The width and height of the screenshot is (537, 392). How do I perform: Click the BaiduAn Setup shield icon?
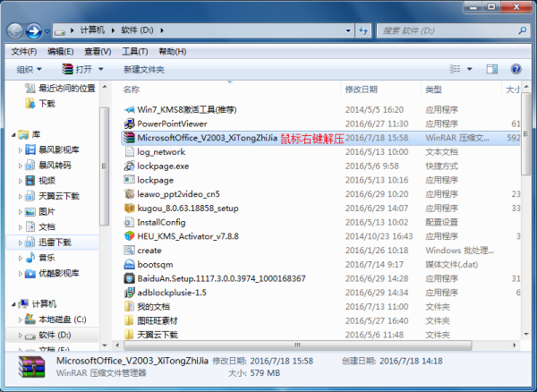tap(129, 278)
